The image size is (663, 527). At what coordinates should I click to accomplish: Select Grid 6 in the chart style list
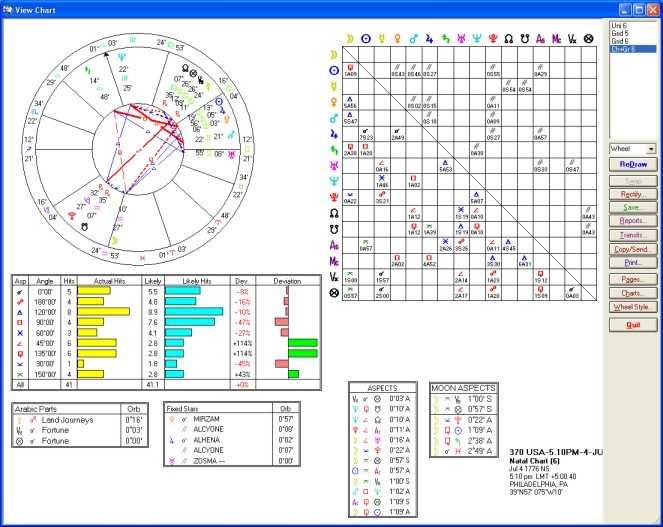point(619,41)
